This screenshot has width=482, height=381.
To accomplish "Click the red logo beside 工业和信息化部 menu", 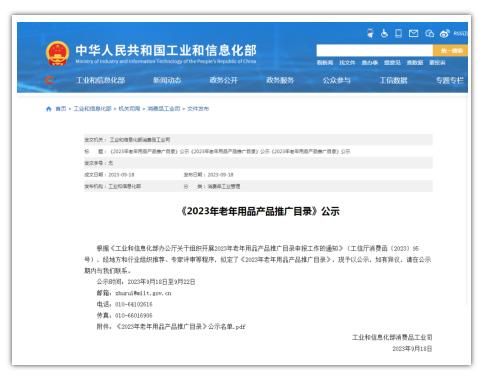I will point(49,80).
